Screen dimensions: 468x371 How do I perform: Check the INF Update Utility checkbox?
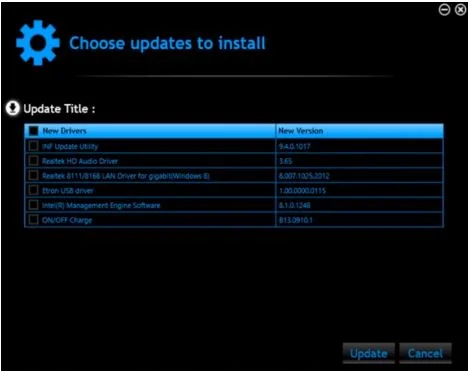(x=34, y=146)
